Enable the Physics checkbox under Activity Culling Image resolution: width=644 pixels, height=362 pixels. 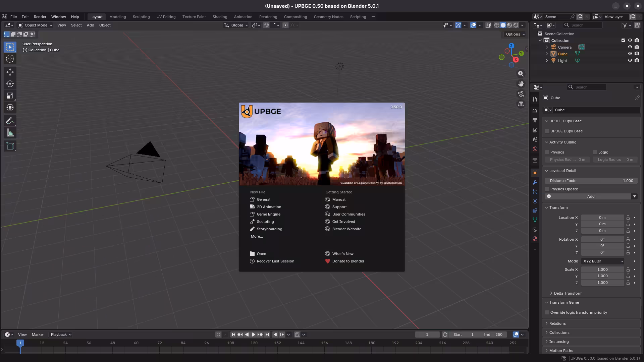pyautogui.click(x=547, y=152)
